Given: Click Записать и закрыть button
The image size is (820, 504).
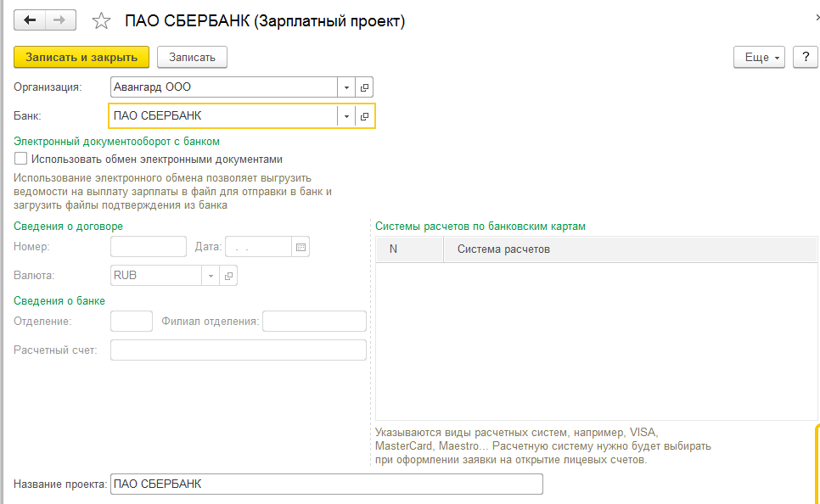Looking at the screenshot, I should (81, 57).
